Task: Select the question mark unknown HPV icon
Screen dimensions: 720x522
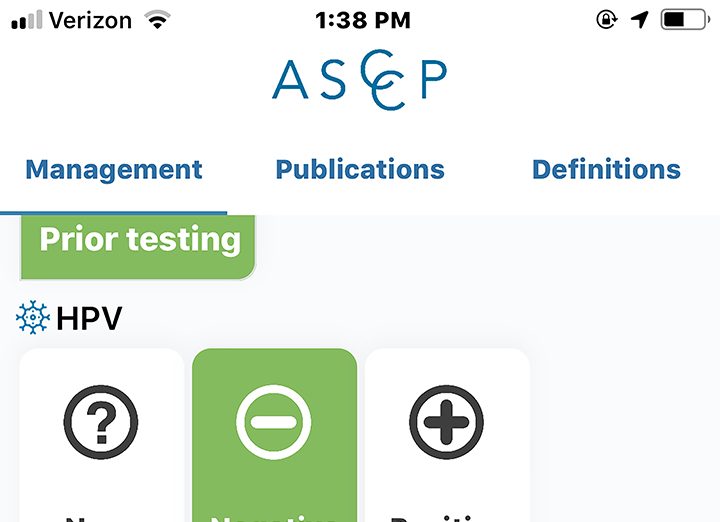Action: click(101, 422)
